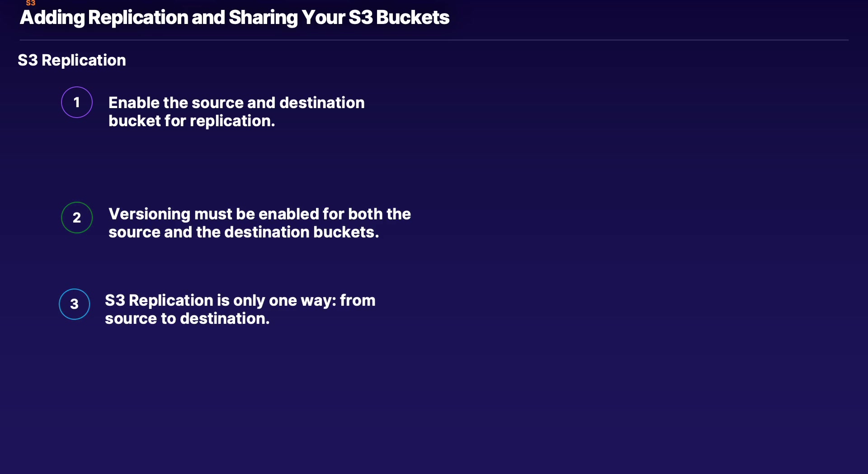
Task: Click the word 'Your' in the slide title
Action: click(x=323, y=18)
